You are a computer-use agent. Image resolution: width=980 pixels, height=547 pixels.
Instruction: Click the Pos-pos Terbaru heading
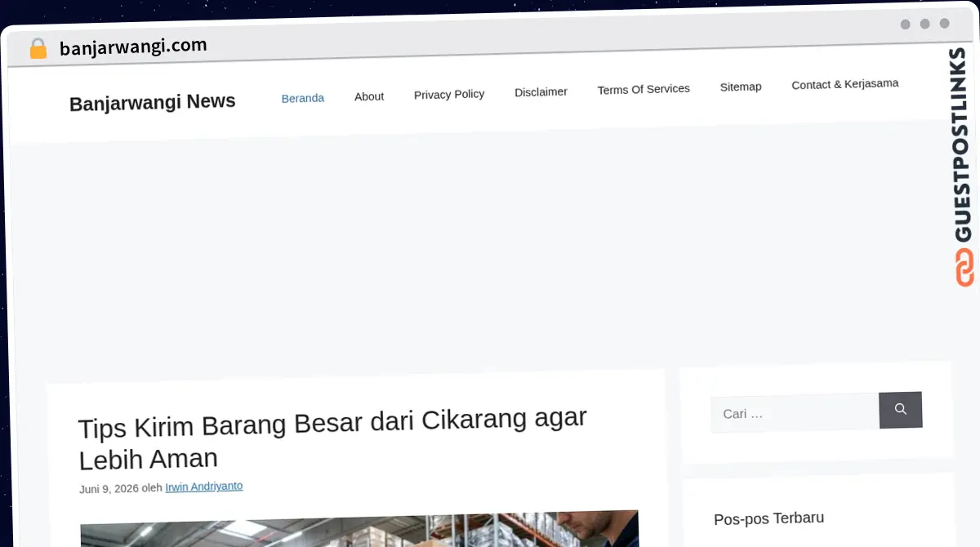(768, 518)
